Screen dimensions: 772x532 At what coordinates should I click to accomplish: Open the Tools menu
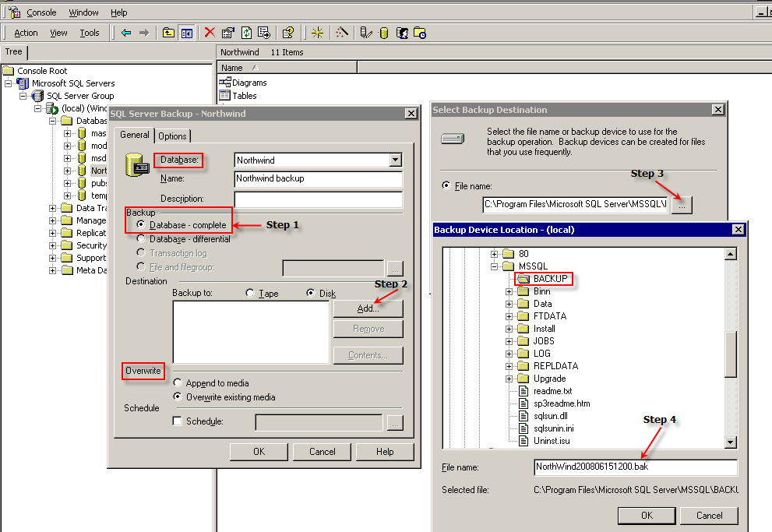90,33
